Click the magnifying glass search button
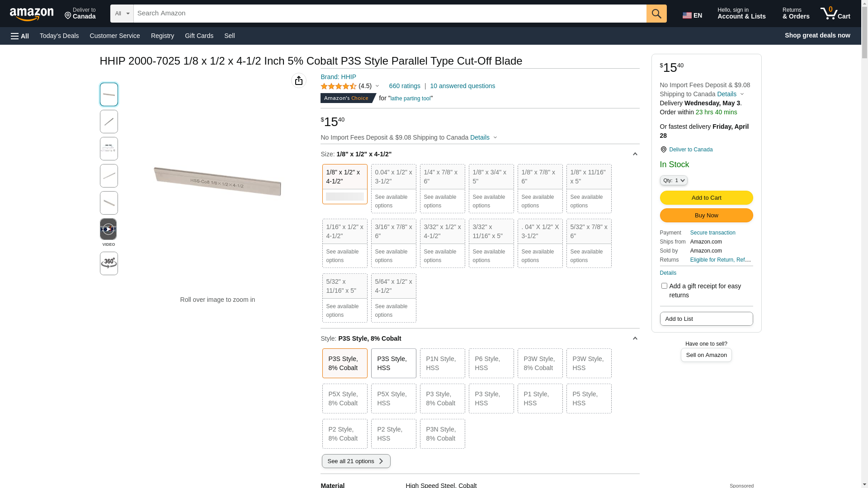The width and height of the screenshot is (868, 488). (656, 14)
